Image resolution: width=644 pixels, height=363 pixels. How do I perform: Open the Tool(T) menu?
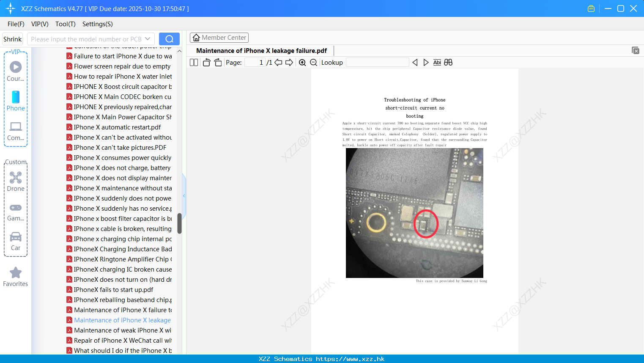coord(66,24)
